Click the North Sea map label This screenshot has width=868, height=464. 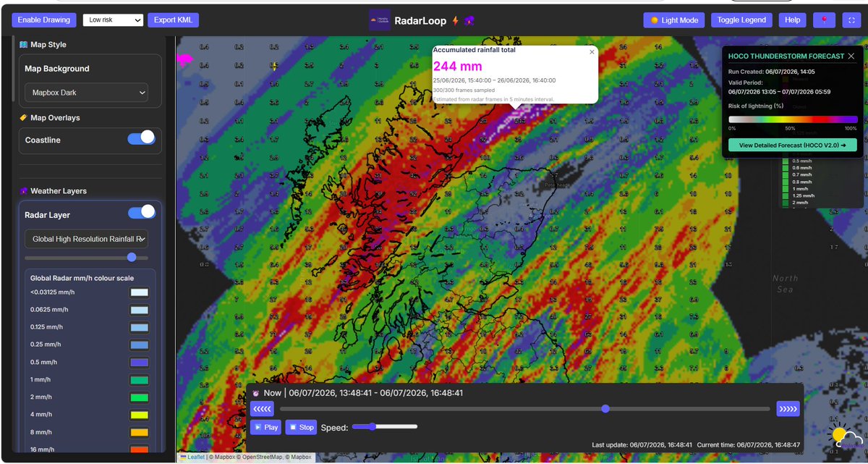pyautogui.click(x=785, y=284)
